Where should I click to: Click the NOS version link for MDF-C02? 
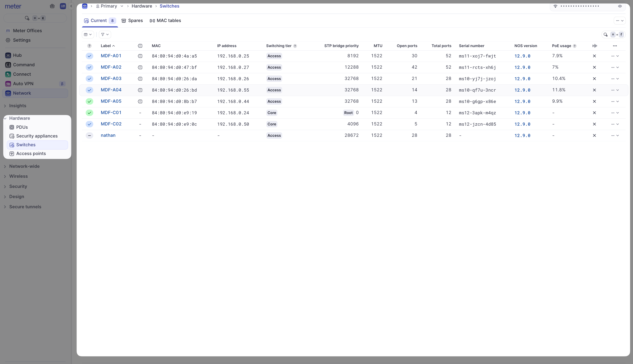tap(522, 124)
